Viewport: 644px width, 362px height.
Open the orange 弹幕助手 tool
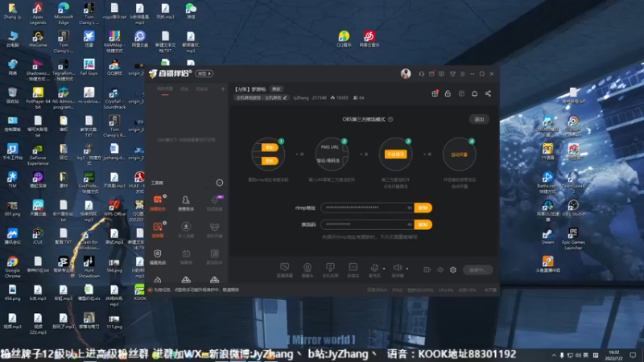(x=158, y=203)
